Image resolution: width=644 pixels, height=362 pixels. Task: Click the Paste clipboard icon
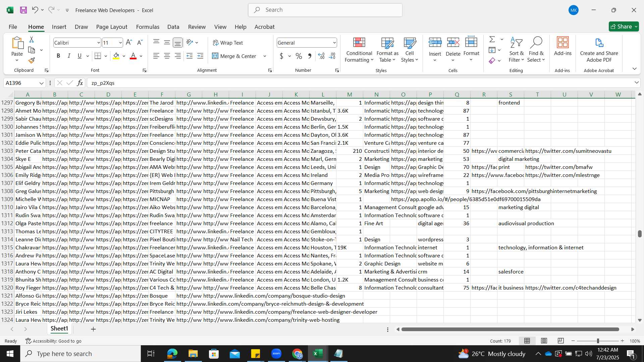coord(17,44)
